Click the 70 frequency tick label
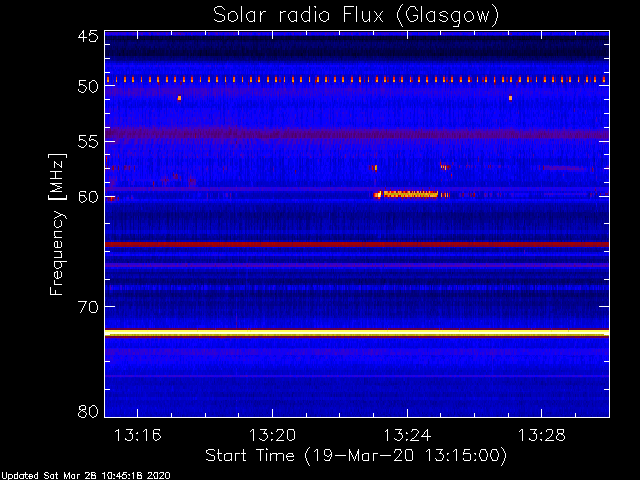 pyautogui.click(x=88, y=307)
